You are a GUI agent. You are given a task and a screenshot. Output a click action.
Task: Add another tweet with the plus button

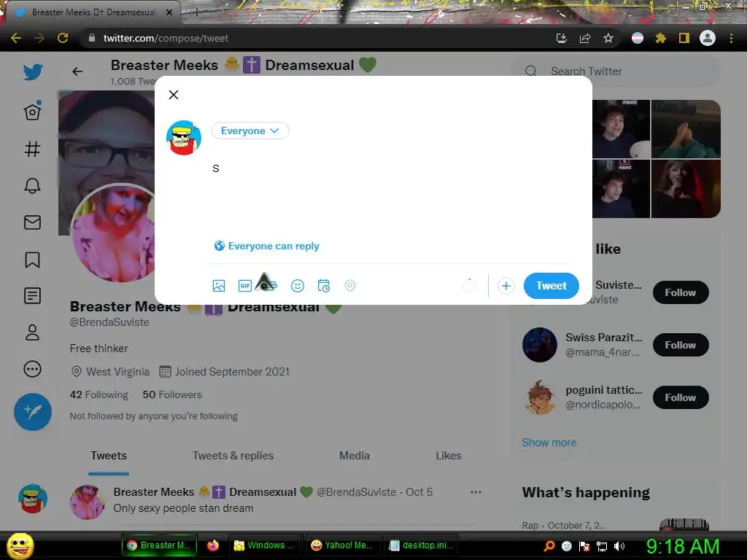(506, 286)
